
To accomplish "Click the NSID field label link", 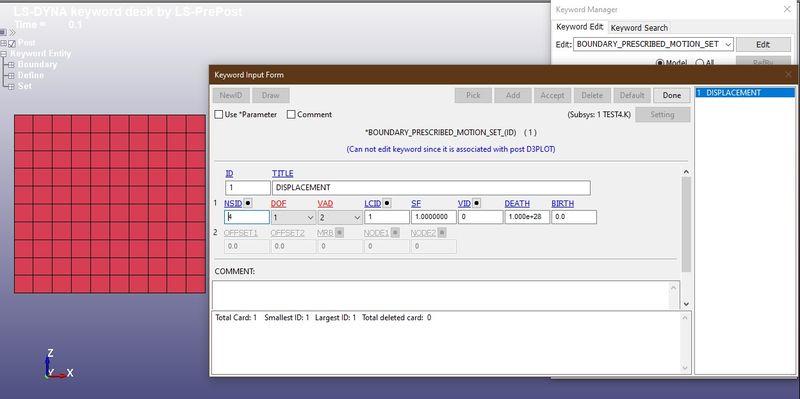I will pyautogui.click(x=233, y=203).
